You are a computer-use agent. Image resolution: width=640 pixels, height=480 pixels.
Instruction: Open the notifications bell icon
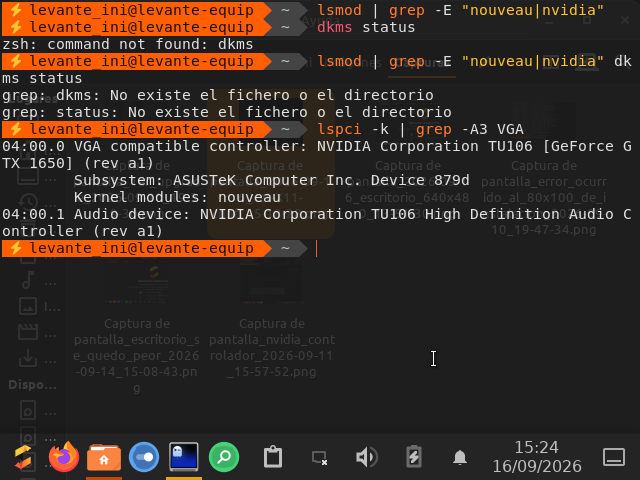460,457
